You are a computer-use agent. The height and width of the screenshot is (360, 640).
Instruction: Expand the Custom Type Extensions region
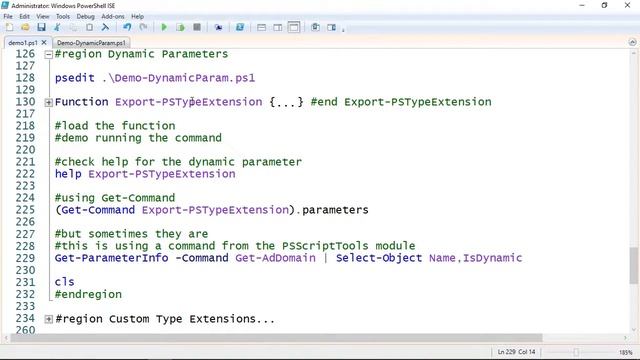49,319
